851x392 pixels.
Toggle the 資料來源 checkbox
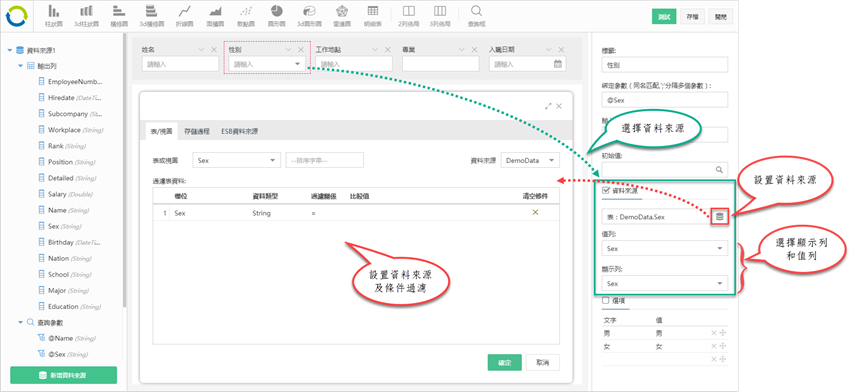(x=606, y=191)
